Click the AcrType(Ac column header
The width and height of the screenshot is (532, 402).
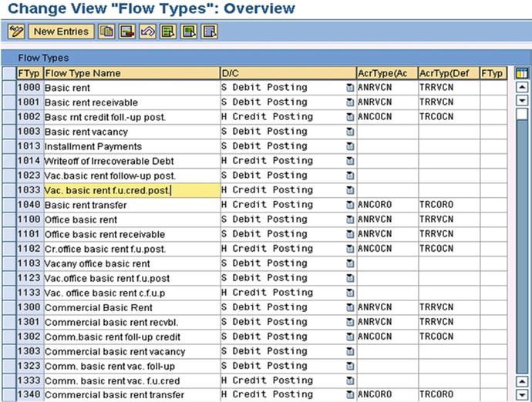[x=386, y=73]
